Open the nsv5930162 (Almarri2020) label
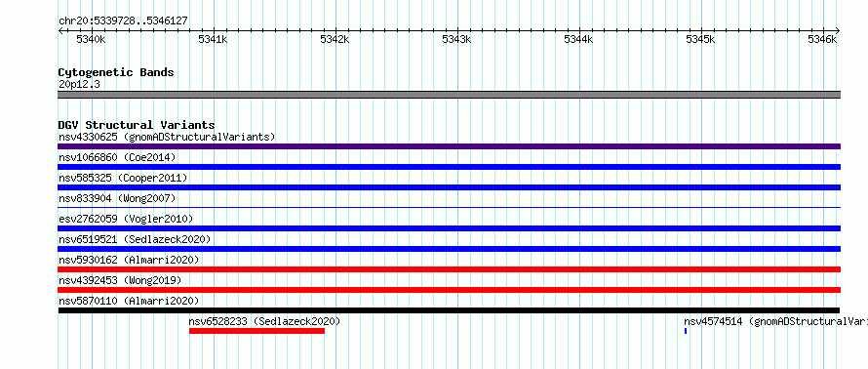The height and width of the screenshot is (369, 868). [x=129, y=260]
